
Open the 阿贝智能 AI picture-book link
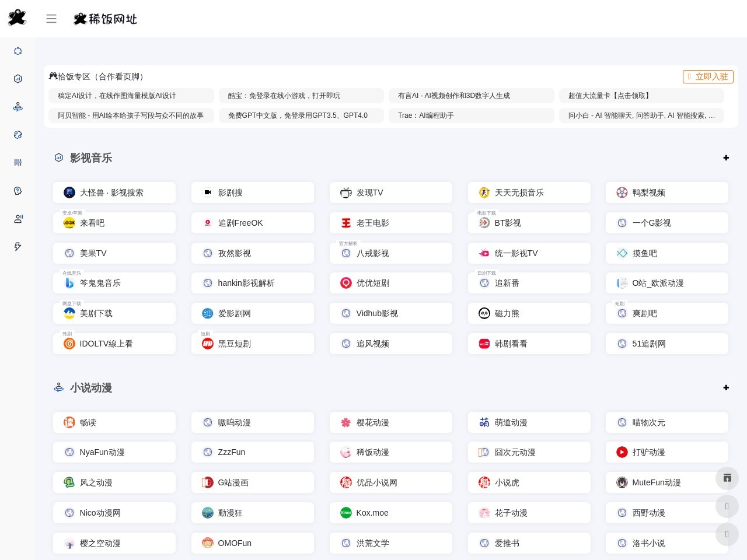click(131, 116)
